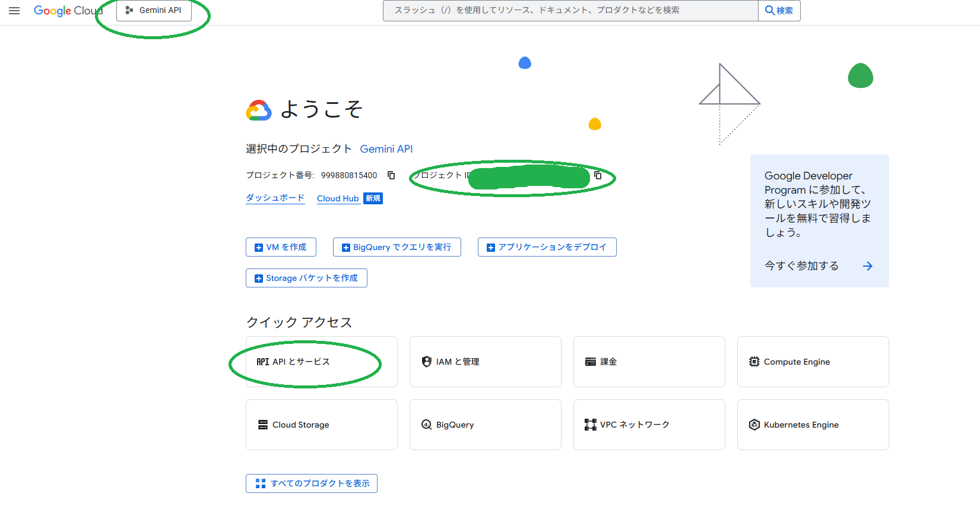Open the API とサービス quick access card
980x528 pixels.
coord(322,362)
